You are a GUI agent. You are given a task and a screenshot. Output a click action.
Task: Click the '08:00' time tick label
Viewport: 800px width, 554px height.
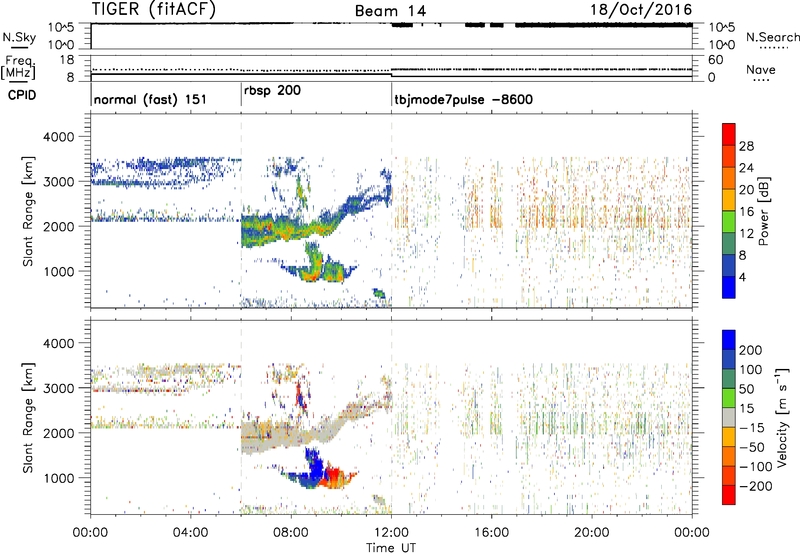(x=291, y=533)
